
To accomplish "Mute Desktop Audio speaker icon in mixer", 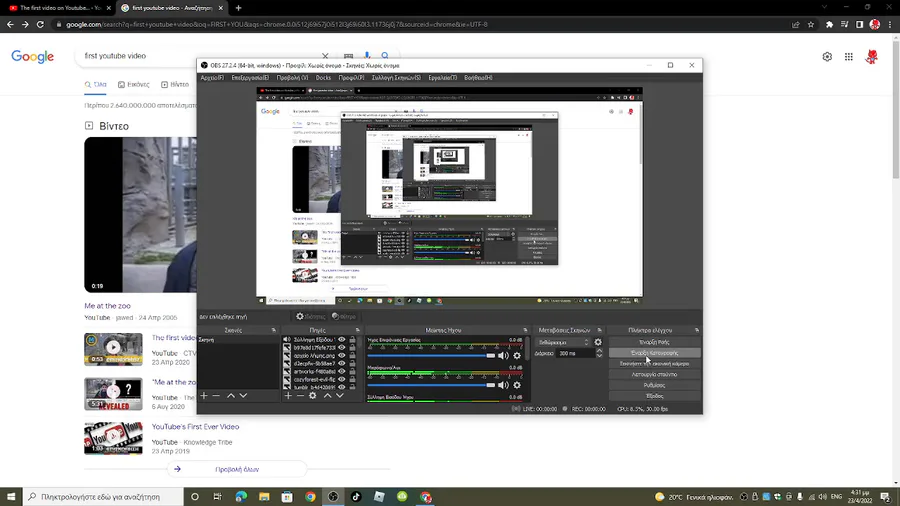I will 503,356.
